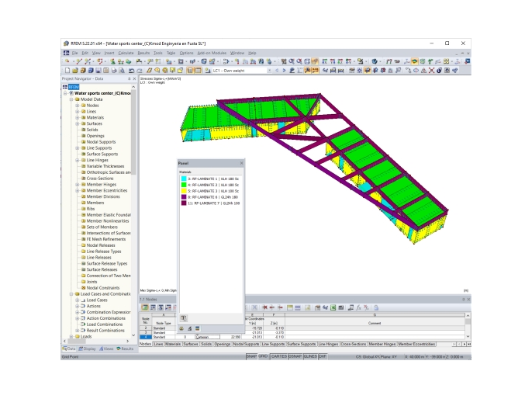The height and width of the screenshot is (399, 532).
Task: Click green swatch for RF-LAMINATE 2
Action: point(184,185)
